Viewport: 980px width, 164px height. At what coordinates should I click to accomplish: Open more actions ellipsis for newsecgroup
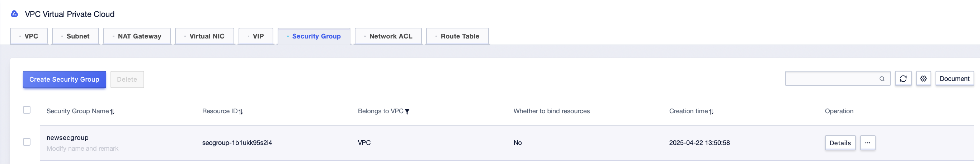868,143
